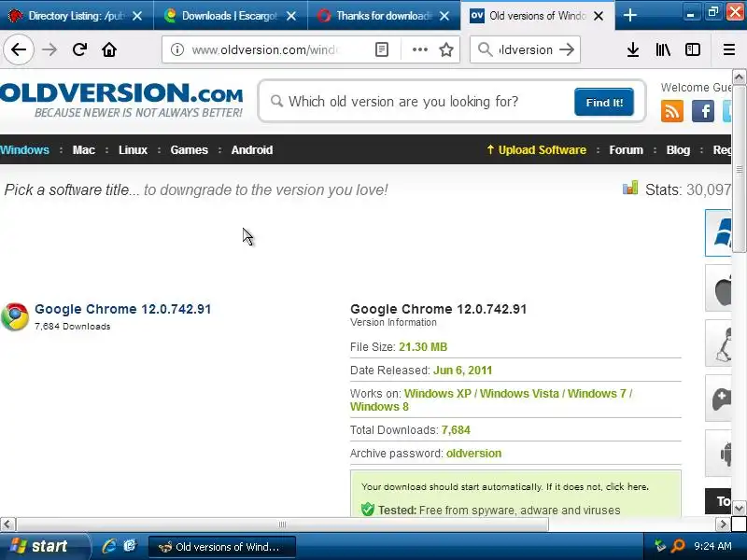Toggle the browser sidebar
The height and width of the screenshot is (560, 747).
(x=693, y=49)
